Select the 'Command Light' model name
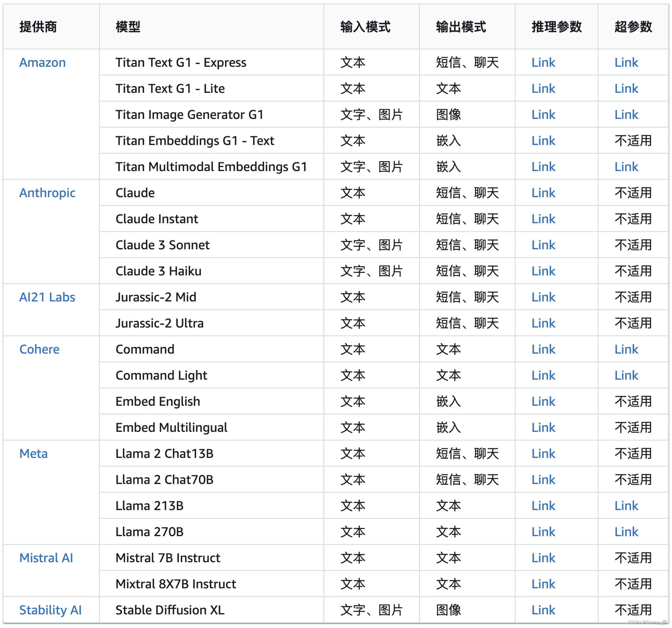Image resolution: width=672 pixels, height=628 pixels. (161, 376)
